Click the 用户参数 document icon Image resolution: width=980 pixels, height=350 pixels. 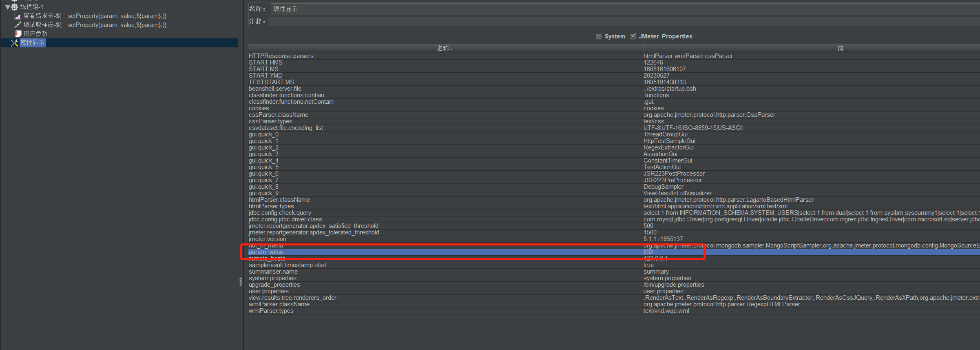click(18, 33)
